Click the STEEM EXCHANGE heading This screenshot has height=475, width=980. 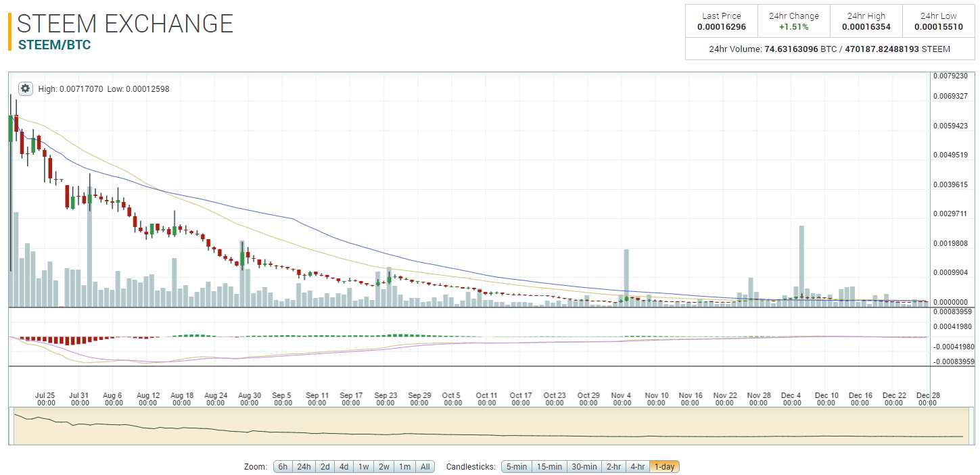point(125,24)
